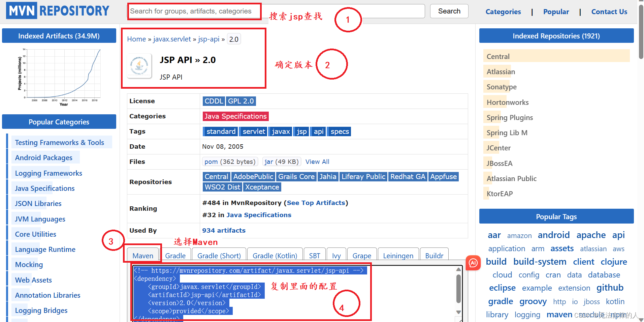Open the Contact Us page

(609, 11)
